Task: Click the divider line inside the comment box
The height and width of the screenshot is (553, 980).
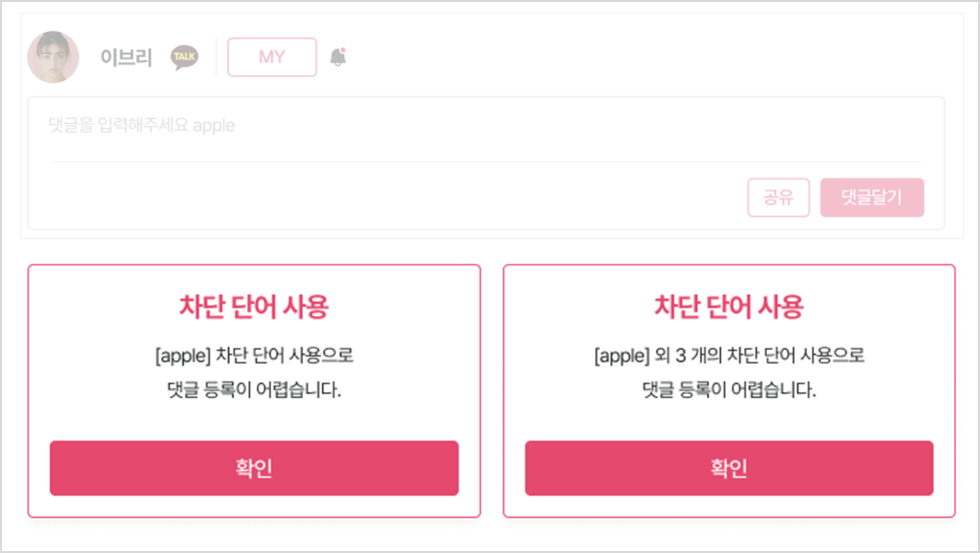Action: tap(485, 162)
